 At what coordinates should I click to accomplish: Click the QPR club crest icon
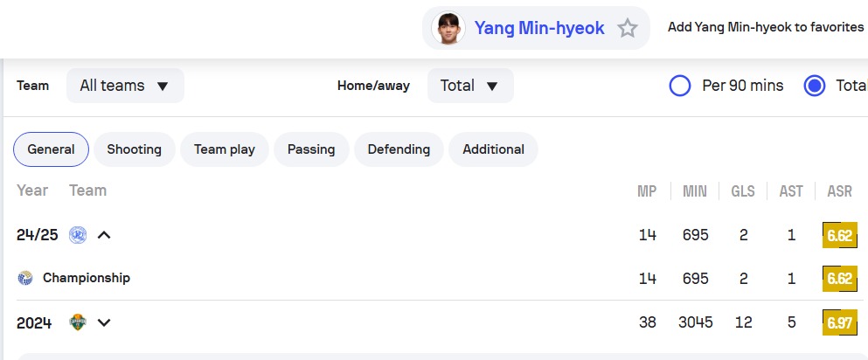click(x=78, y=234)
